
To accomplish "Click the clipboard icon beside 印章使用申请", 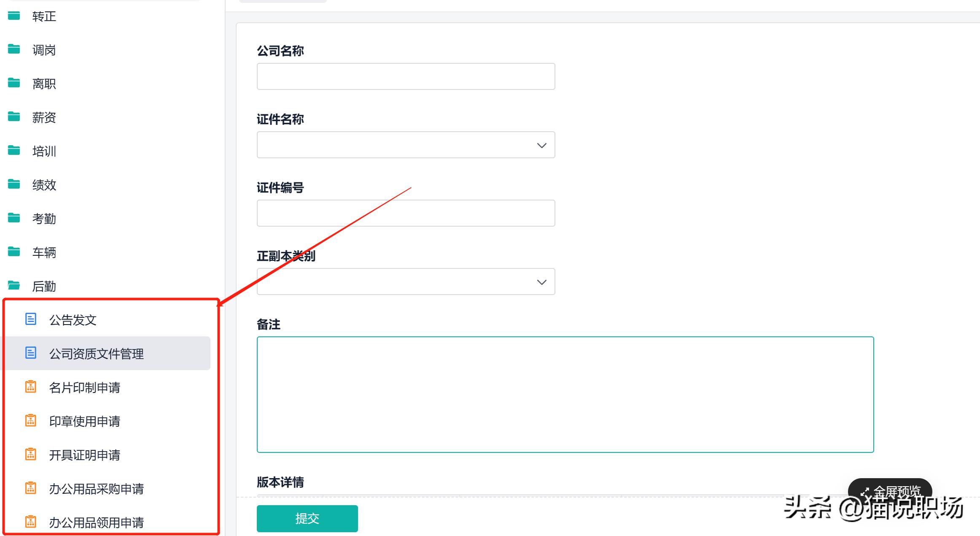I will [x=31, y=420].
